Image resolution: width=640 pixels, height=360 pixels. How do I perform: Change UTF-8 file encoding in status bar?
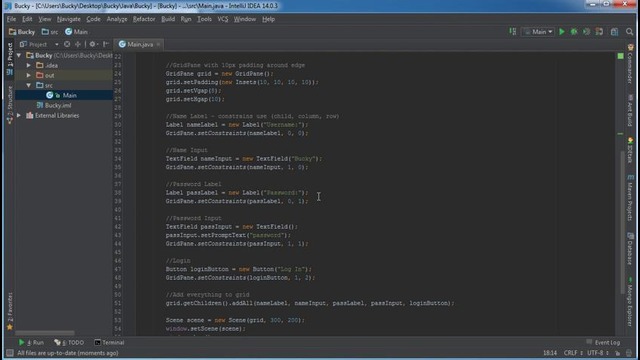pos(598,353)
